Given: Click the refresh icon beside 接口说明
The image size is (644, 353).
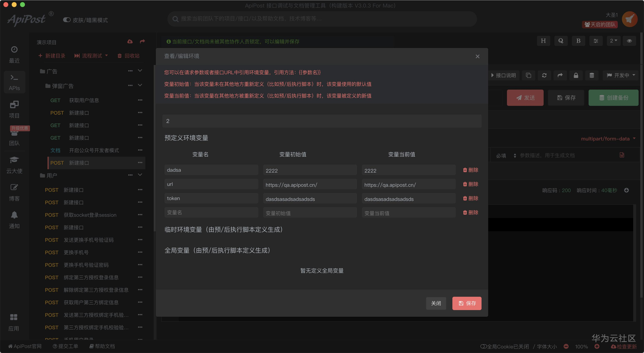Looking at the screenshot, I should coord(544,75).
